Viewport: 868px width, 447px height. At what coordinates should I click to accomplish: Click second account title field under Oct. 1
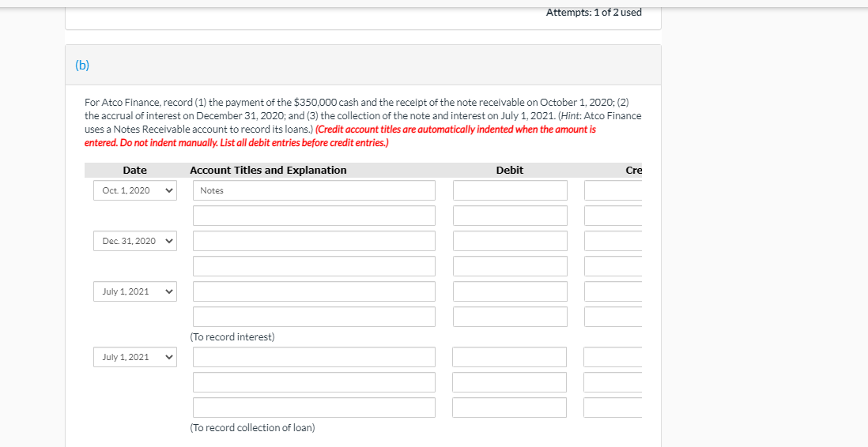(314, 216)
